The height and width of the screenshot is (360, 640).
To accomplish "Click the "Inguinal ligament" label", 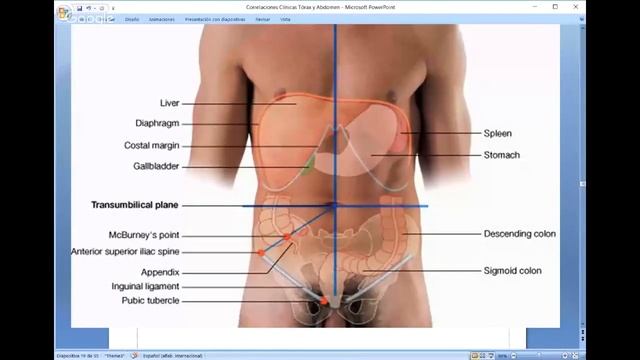I will click(x=145, y=287).
